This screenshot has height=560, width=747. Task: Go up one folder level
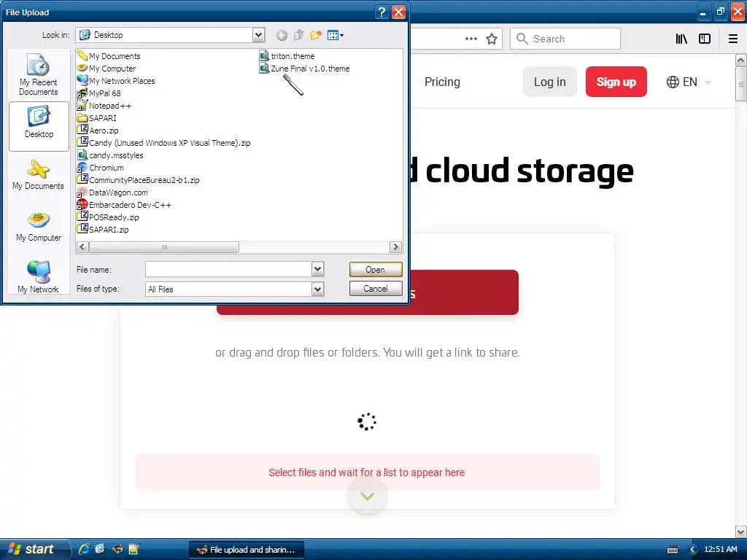tap(298, 35)
